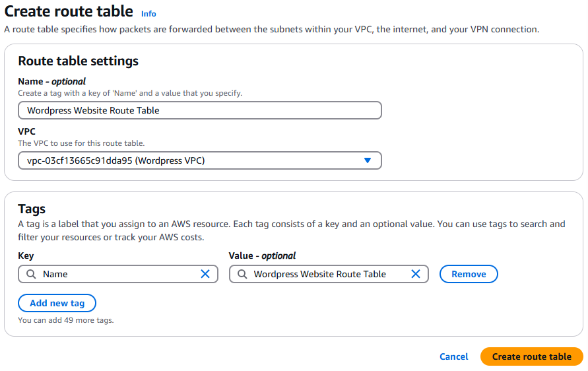
Task: Focus the tag Value input field
Action: pyautogui.click(x=329, y=274)
